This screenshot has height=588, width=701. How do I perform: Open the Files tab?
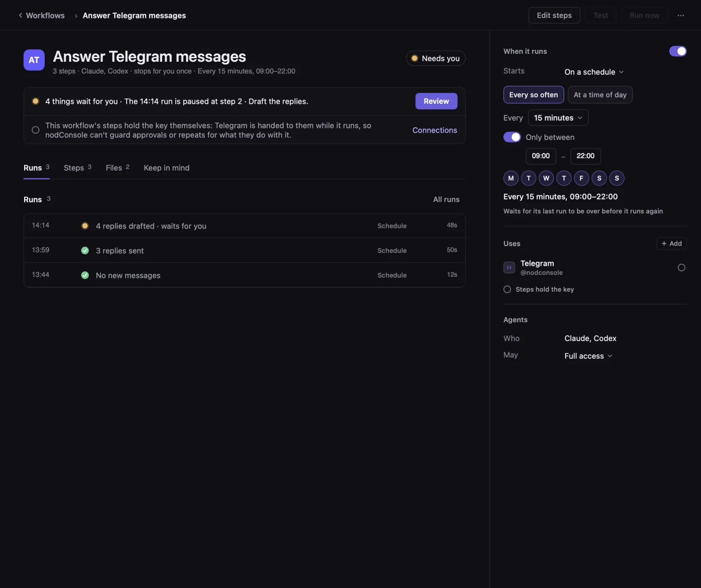[x=117, y=168]
